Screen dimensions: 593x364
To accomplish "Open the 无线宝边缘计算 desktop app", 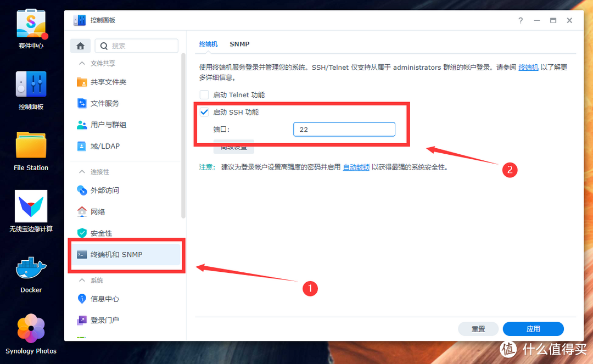I will [x=31, y=206].
